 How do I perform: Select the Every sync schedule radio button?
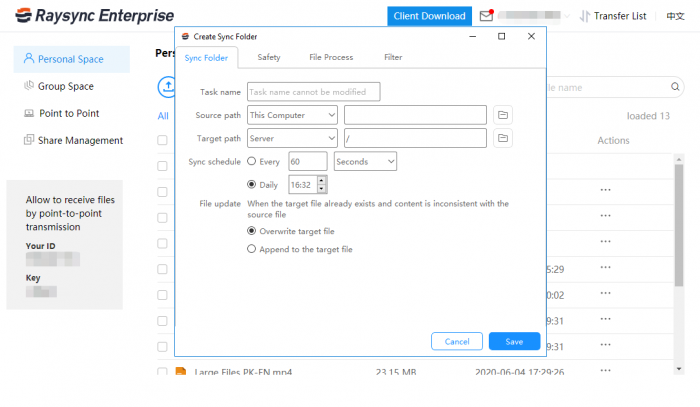click(252, 161)
